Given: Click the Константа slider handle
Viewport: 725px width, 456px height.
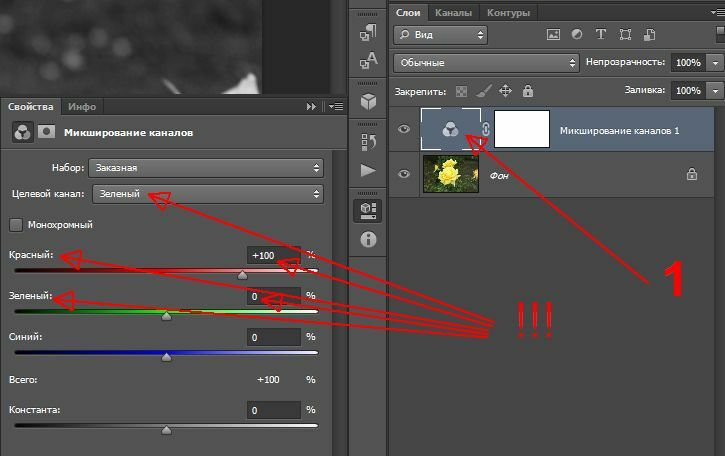Looking at the screenshot, I should (x=166, y=430).
